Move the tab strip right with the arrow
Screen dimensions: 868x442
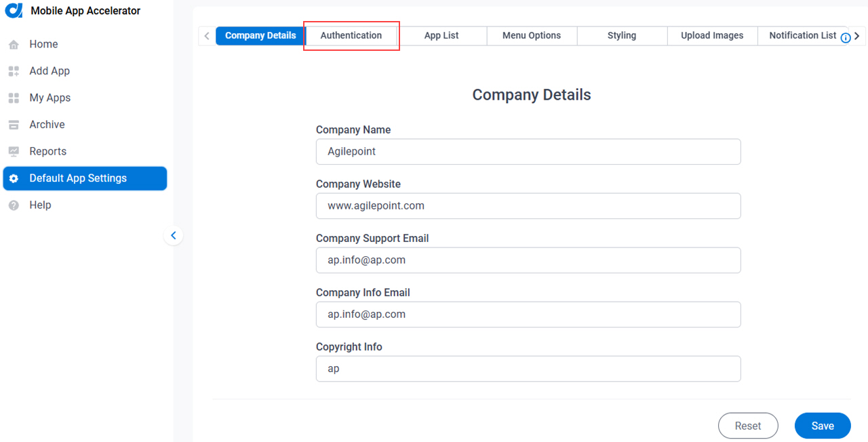(857, 36)
